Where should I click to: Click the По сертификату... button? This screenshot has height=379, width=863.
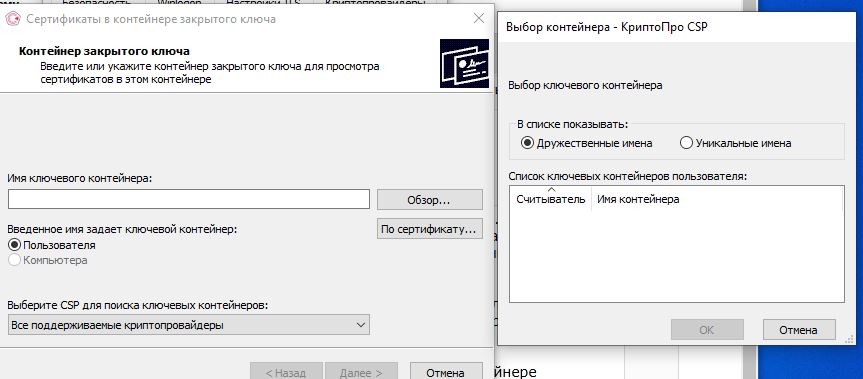point(429,229)
